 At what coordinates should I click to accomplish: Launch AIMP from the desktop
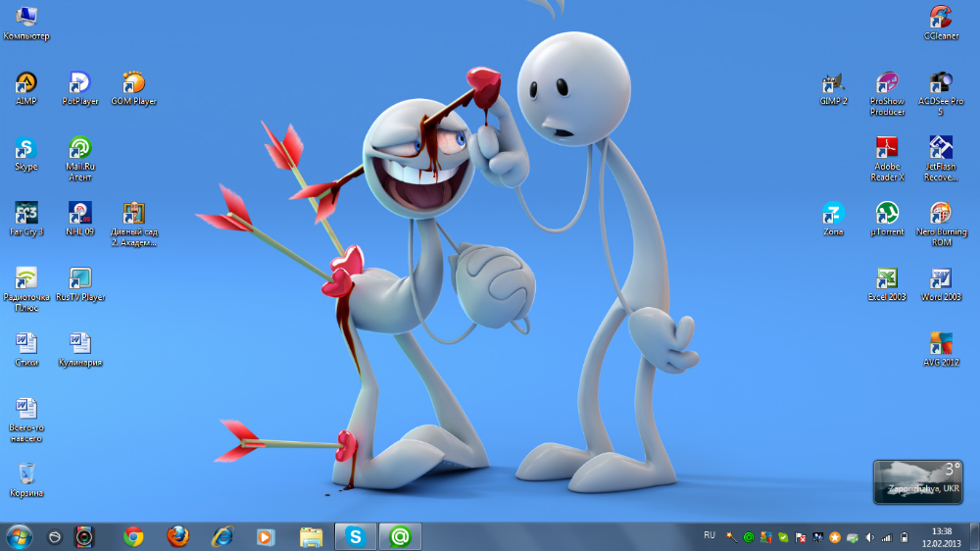click(25, 88)
